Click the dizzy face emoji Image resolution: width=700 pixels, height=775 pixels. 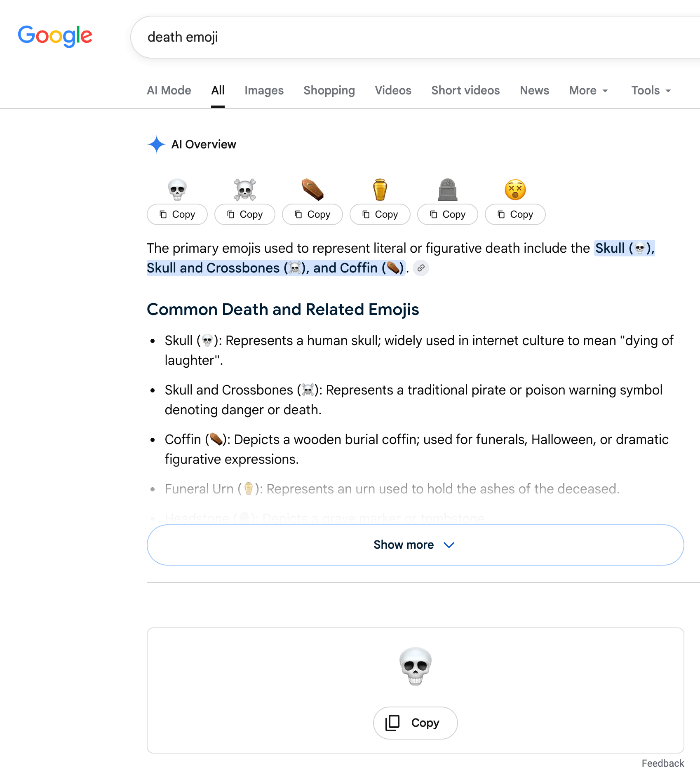(515, 190)
